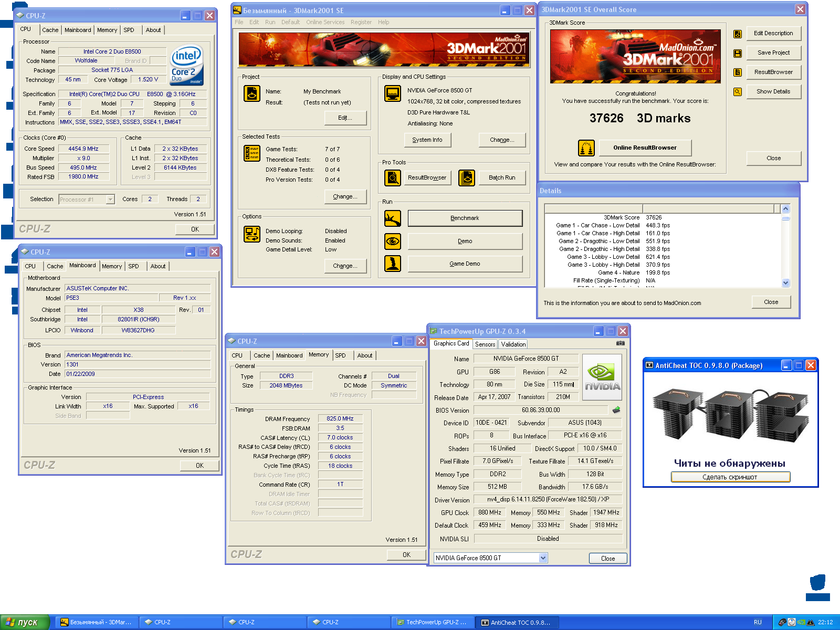Click the system tray clock
The image size is (840, 630).
825,623
